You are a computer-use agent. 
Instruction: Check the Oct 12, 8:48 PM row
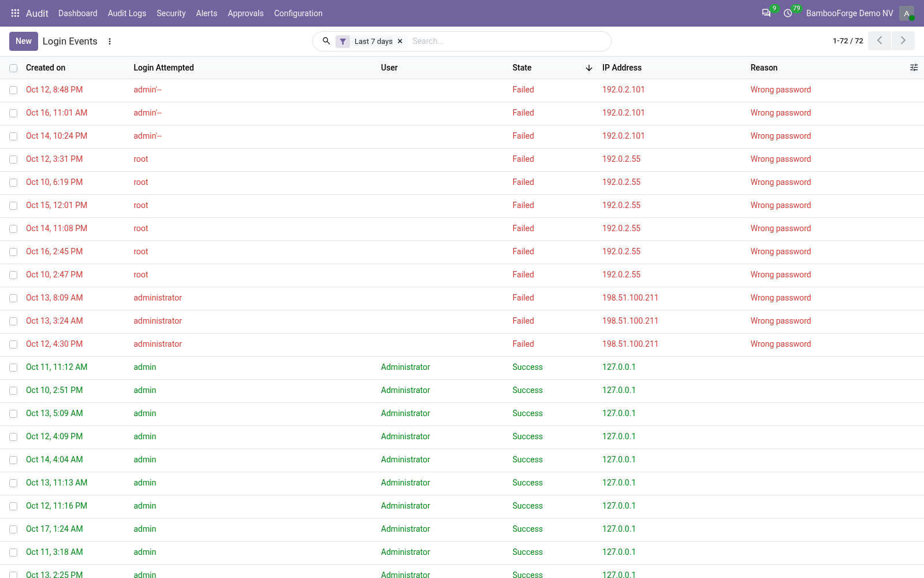pyautogui.click(x=13, y=90)
